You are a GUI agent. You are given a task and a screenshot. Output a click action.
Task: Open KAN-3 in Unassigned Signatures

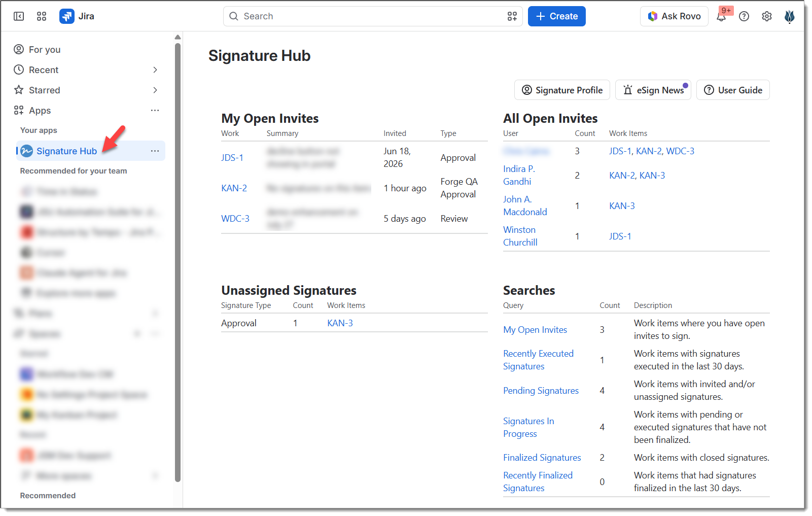pyautogui.click(x=340, y=323)
